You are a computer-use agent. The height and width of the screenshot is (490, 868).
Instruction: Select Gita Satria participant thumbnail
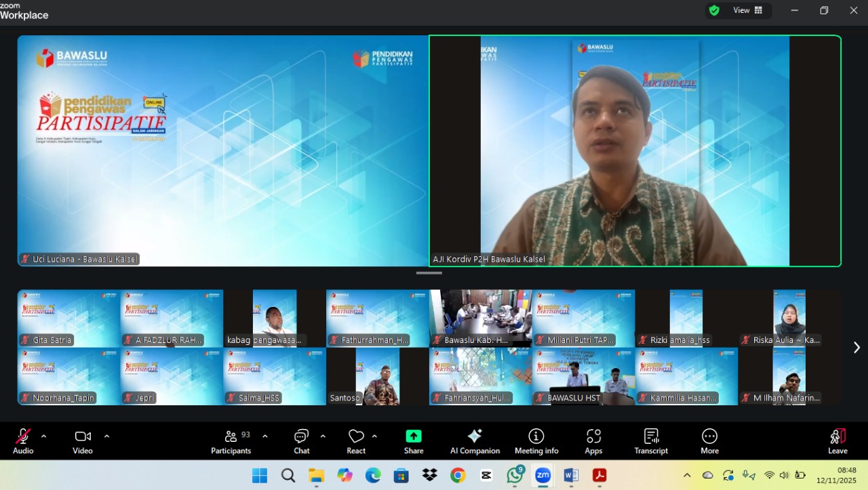pyautogui.click(x=68, y=319)
